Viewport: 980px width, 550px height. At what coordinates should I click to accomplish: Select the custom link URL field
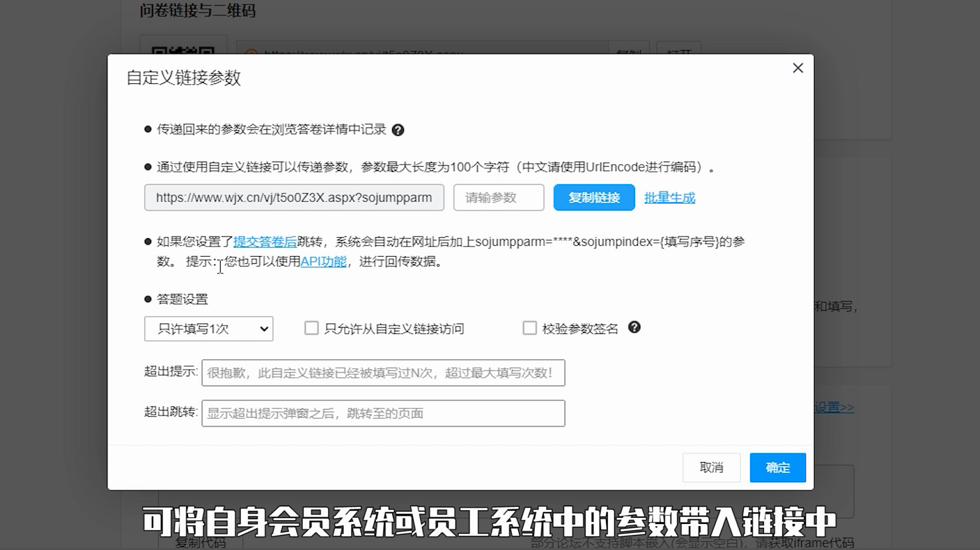(294, 197)
